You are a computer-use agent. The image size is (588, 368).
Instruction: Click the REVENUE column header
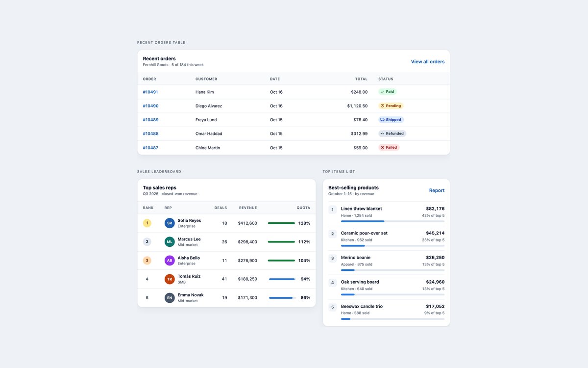pyautogui.click(x=248, y=208)
